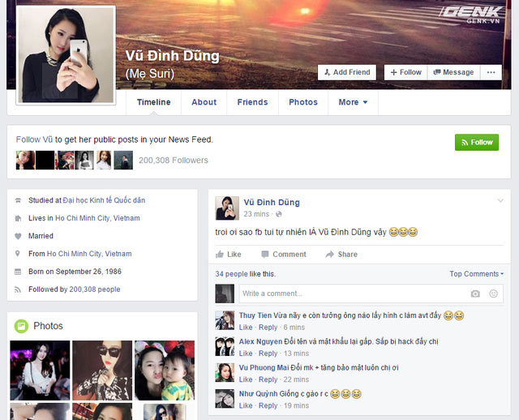Viewport: 519px width, 420px height.
Task: Reply to Vu Phuong Mai's comment
Action: point(268,379)
